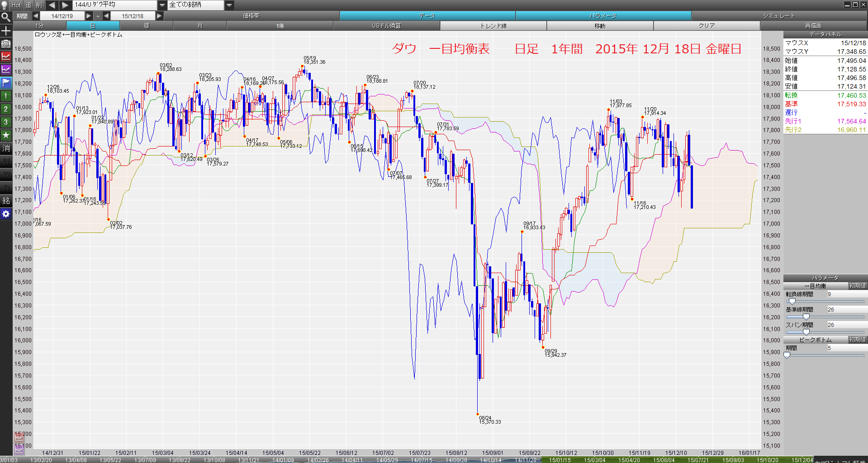Select green preset button 2
Viewport: 868px width, 463px height.
pyautogui.click(x=5, y=109)
